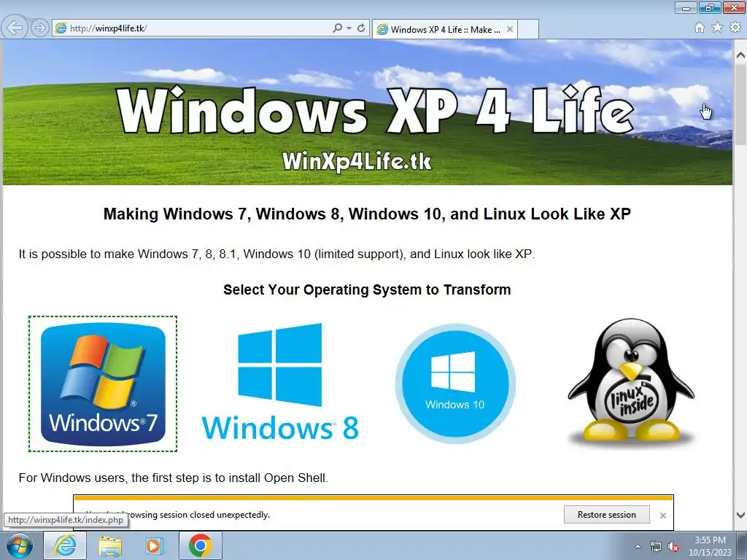Viewport: 747px width, 560px height.
Task: Open a new blank tab
Action: tap(528, 29)
